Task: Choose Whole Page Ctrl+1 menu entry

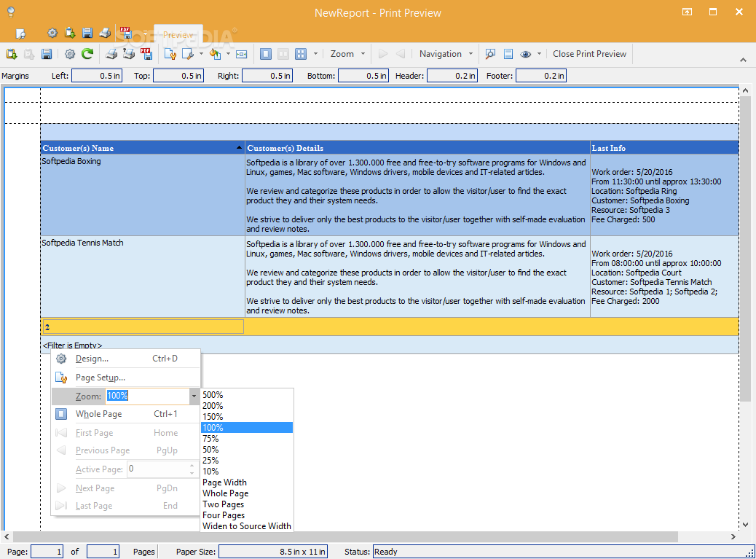Action: 125,414
